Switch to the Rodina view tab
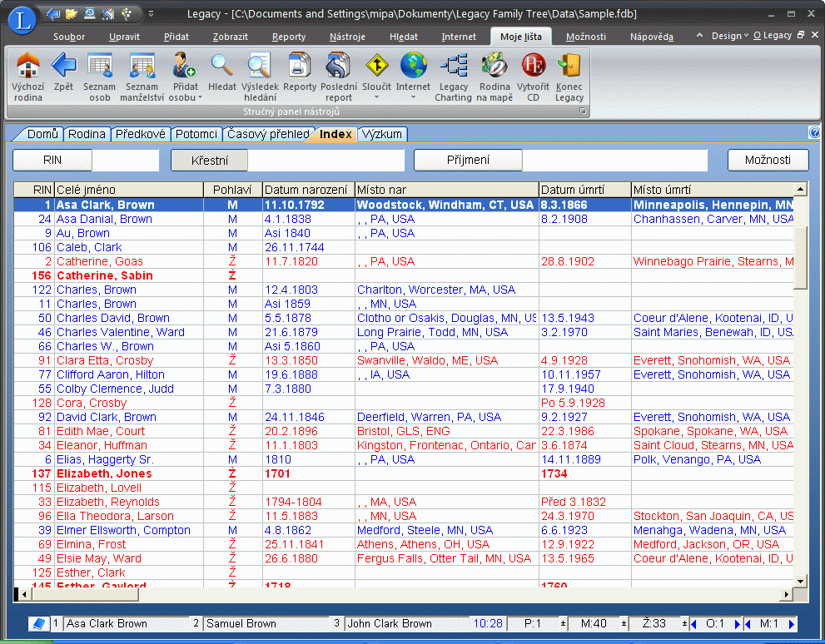This screenshot has height=644, width=825. click(x=87, y=134)
